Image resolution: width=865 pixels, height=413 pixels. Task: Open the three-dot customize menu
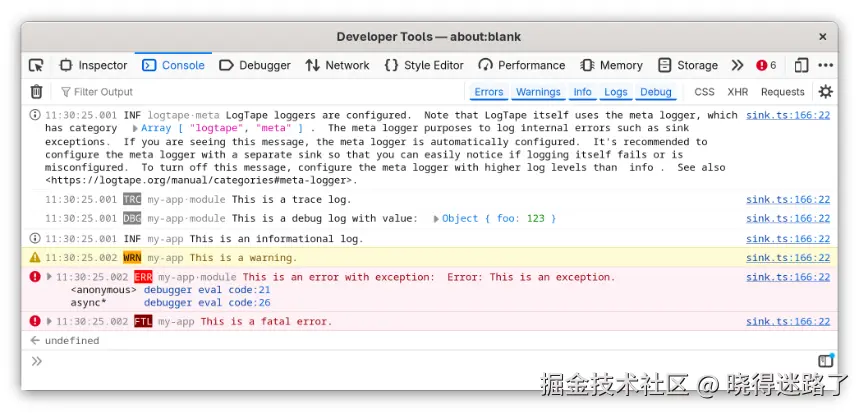(x=825, y=65)
